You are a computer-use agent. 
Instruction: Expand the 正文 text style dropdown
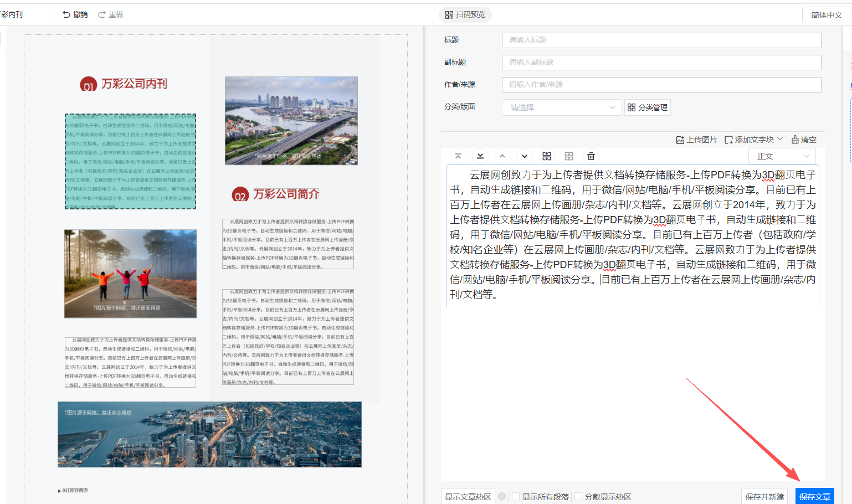pyautogui.click(x=782, y=156)
